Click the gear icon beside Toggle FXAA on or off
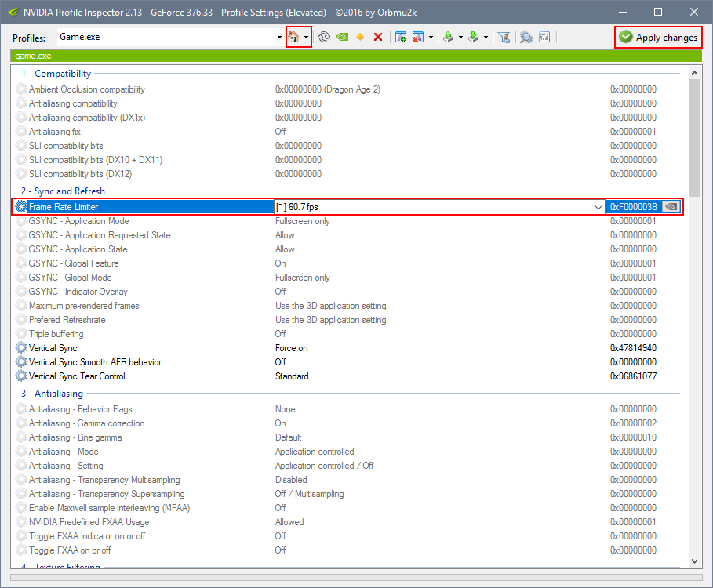 coord(21,550)
